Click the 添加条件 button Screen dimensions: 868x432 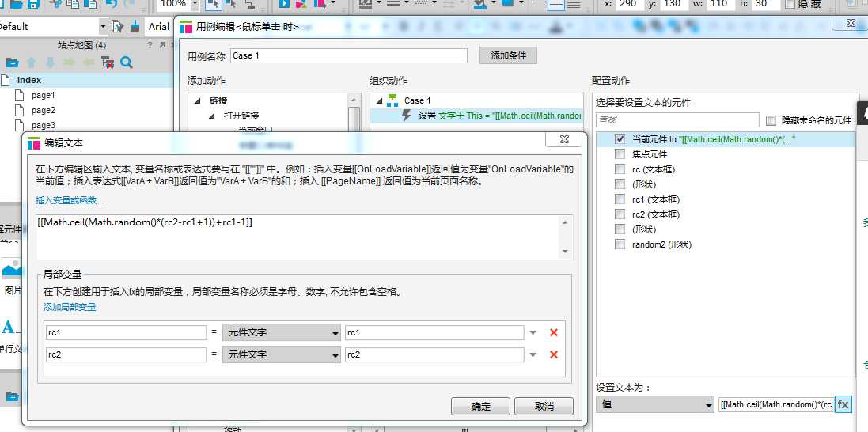click(508, 55)
